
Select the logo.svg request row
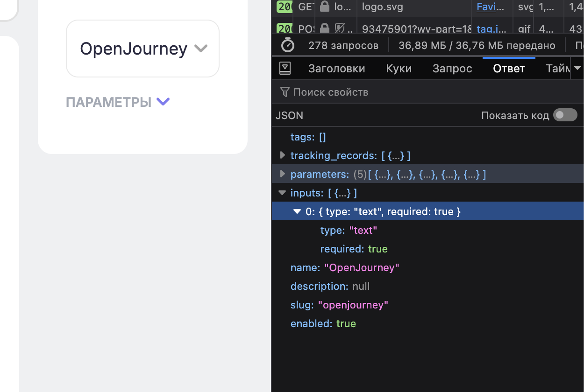(427, 7)
